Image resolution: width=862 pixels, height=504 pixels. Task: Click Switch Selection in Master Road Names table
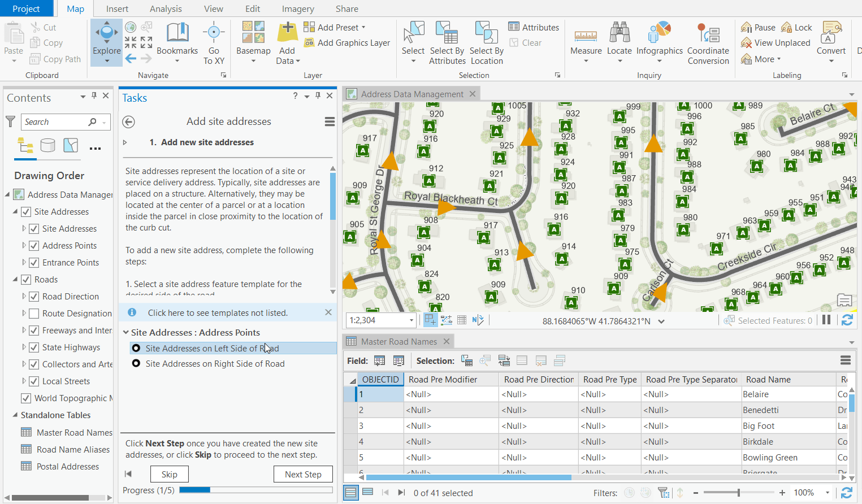504,360
